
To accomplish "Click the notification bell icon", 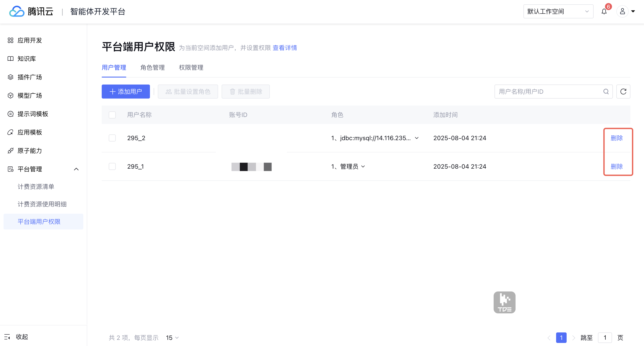I will click(x=604, y=11).
